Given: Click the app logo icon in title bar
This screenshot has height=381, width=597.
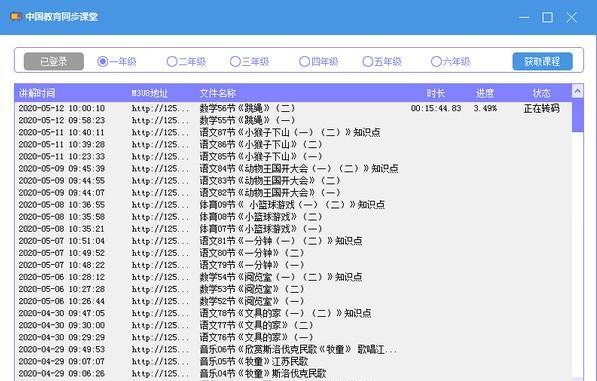Looking at the screenshot, I should pos(16,17).
